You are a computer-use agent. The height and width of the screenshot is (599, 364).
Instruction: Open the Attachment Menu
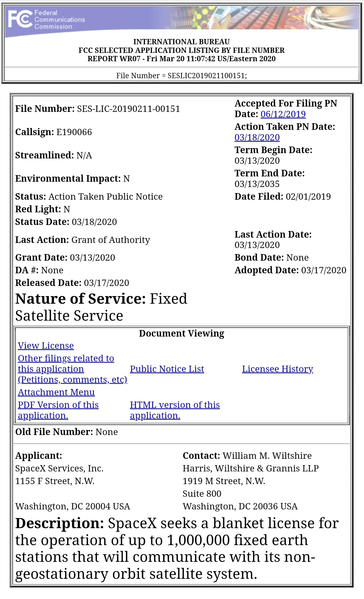pyautogui.click(x=56, y=392)
